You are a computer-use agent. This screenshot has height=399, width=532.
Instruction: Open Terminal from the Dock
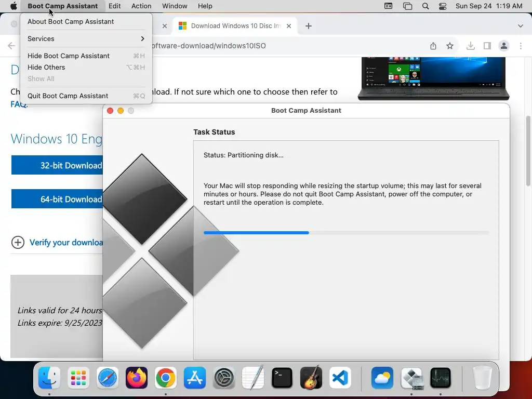coord(282,378)
